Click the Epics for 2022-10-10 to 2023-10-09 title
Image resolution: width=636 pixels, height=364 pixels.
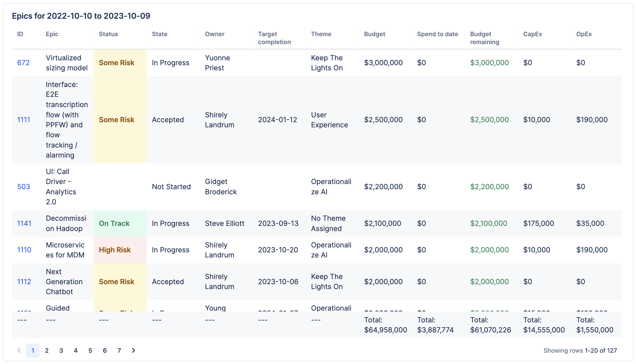pos(81,16)
